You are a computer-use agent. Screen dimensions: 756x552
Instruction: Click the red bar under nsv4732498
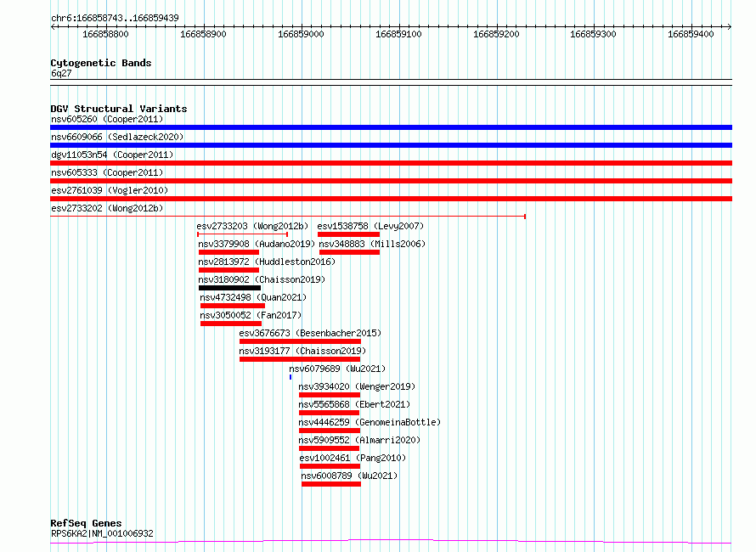point(233,306)
